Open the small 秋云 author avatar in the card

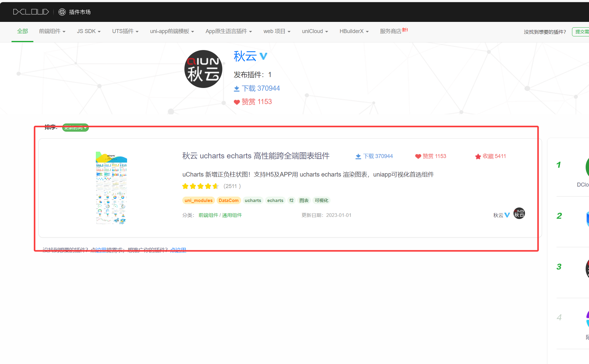point(519,213)
